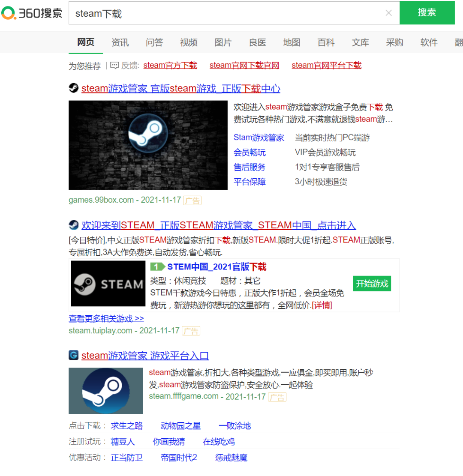Open the 软件 tab
463x476 pixels.
pyautogui.click(x=429, y=42)
